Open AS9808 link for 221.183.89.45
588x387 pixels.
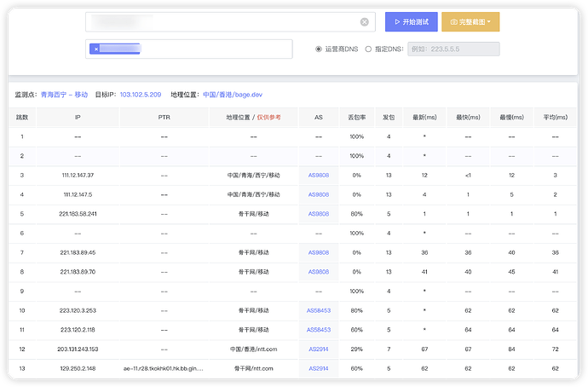pyautogui.click(x=319, y=252)
